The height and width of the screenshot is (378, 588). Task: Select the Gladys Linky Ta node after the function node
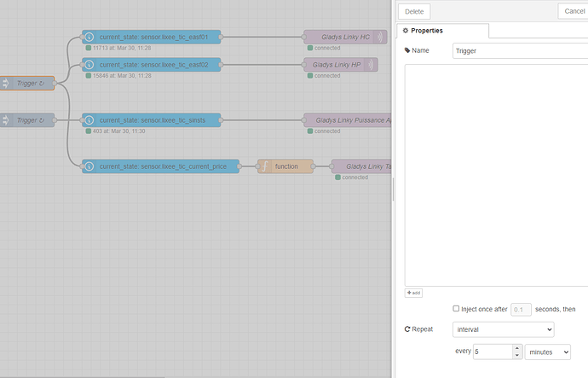[x=361, y=166]
